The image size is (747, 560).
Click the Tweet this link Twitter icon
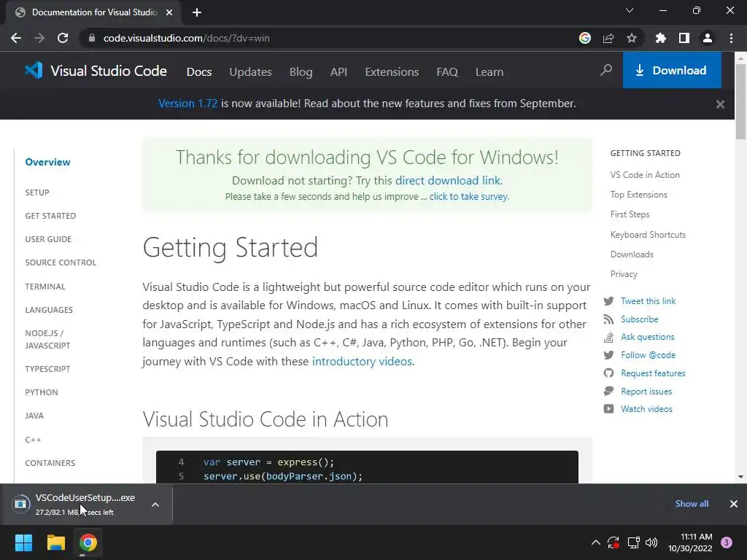coord(609,301)
